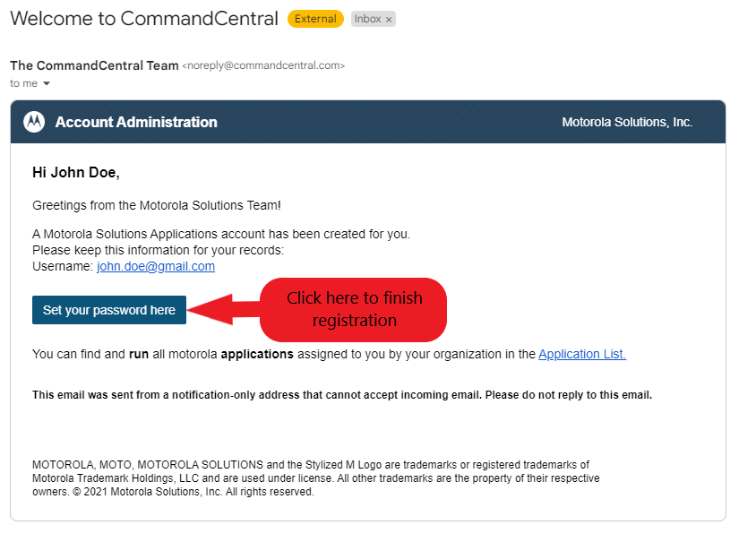Screen dimensions: 756x542
Task: Click the Motorola M logo icon
Action: pos(34,122)
